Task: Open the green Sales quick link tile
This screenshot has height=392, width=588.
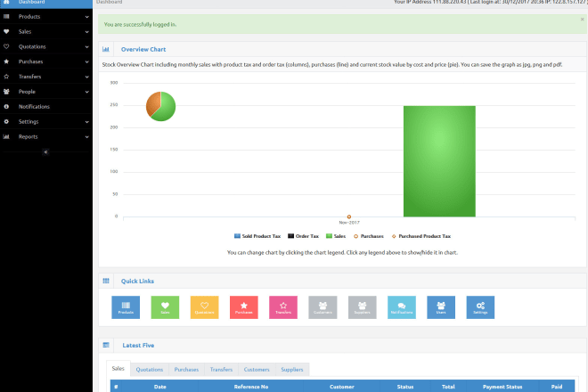Action: pyautogui.click(x=165, y=307)
